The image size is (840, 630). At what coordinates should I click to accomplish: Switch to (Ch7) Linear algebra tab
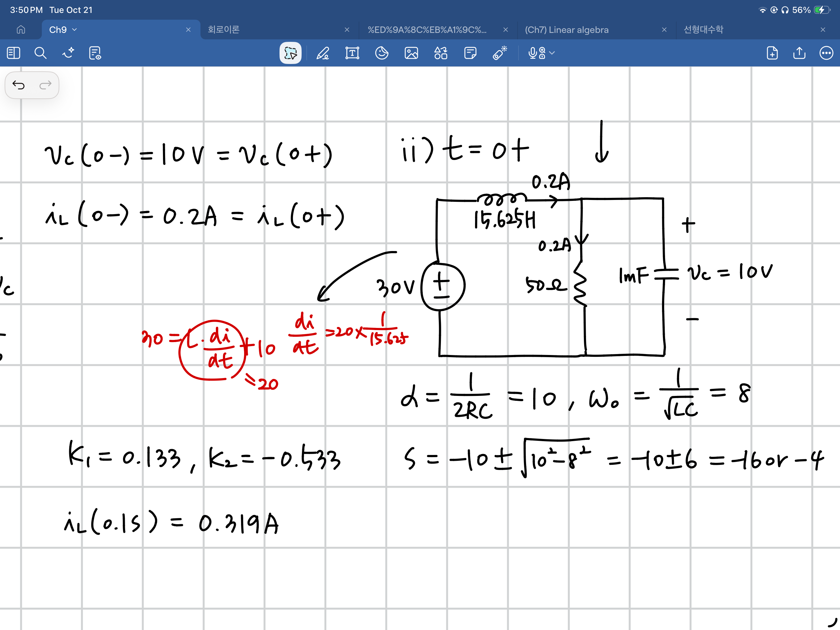tap(566, 30)
